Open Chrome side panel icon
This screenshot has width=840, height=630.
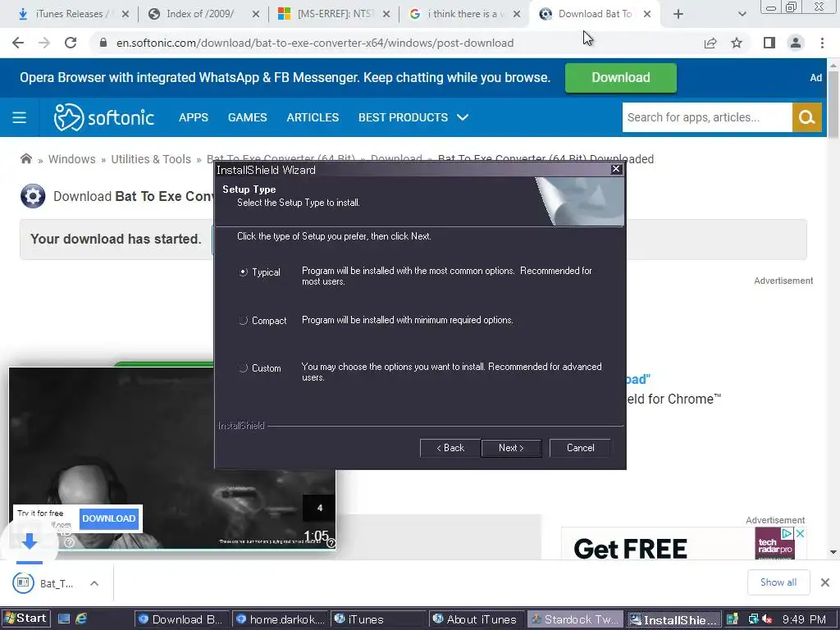[x=769, y=43]
